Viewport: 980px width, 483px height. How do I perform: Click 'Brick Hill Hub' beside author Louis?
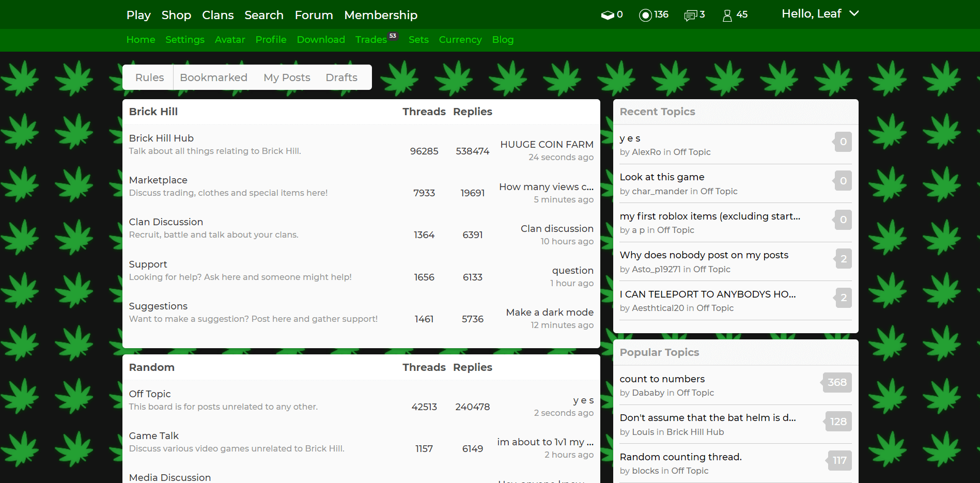coord(695,432)
